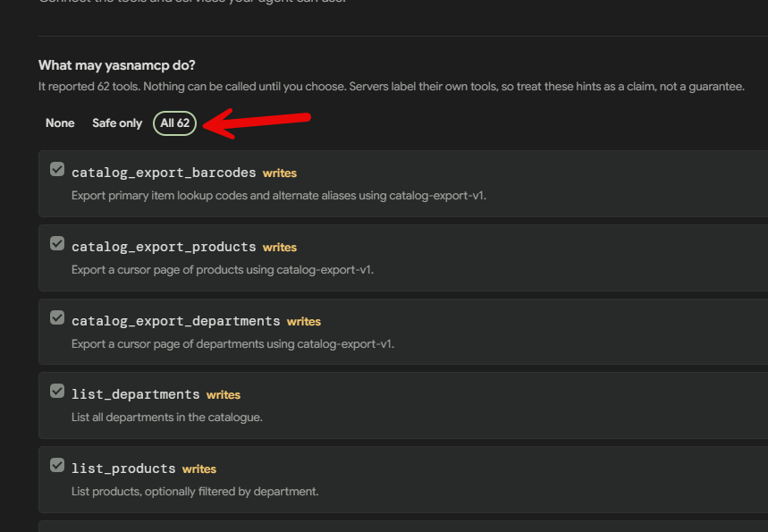Select the None filter option
768x532 pixels.
click(60, 123)
